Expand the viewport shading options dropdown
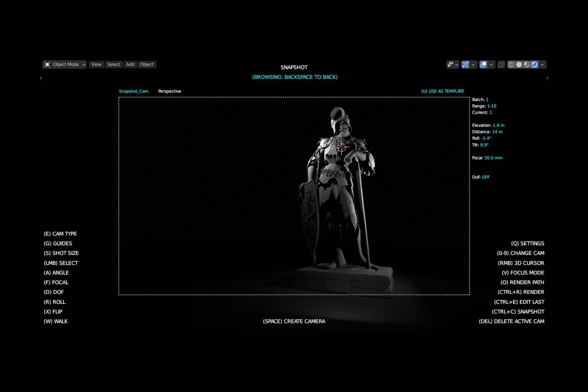This screenshot has width=588, height=392. pos(542,64)
